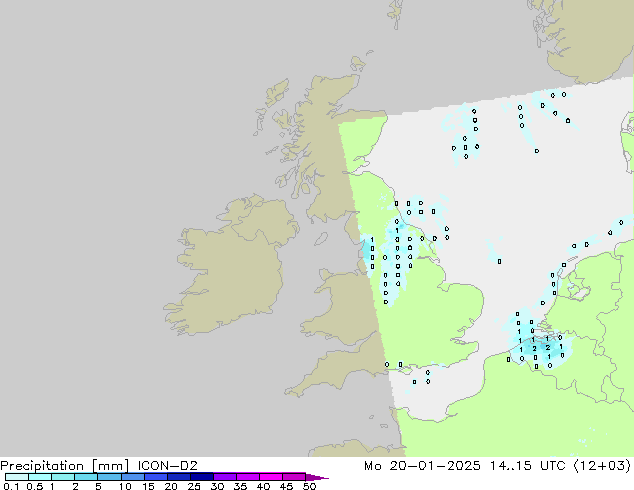Click the 35–40 mm legend color swatch

coord(247,477)
